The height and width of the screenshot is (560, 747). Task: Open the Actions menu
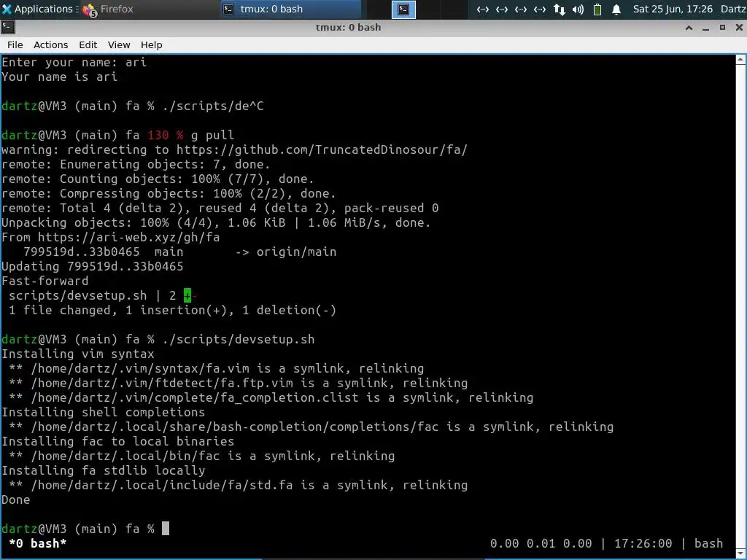[50, 44]
